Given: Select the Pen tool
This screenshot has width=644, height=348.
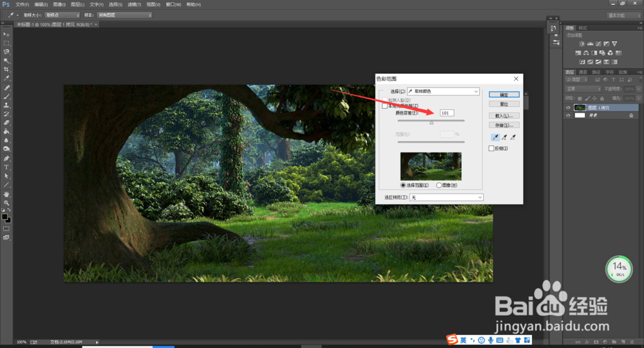Looking at the screenshot, I should click(x=6, y=158).
